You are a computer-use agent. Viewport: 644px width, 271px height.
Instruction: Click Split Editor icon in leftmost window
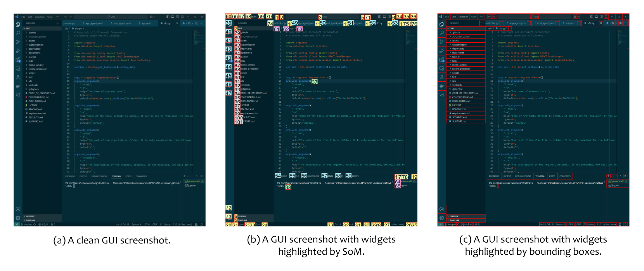click(x=197, y=23)
